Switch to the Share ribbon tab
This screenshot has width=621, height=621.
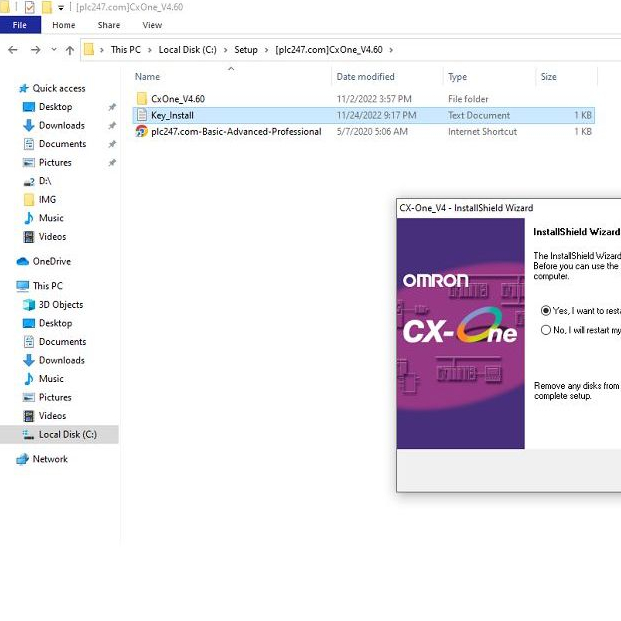(109, 25)
